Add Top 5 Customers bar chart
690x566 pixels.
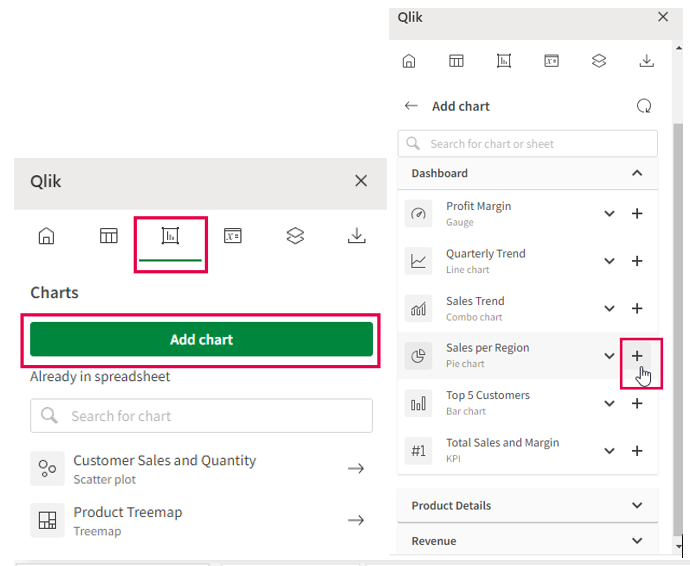point(637,403)
